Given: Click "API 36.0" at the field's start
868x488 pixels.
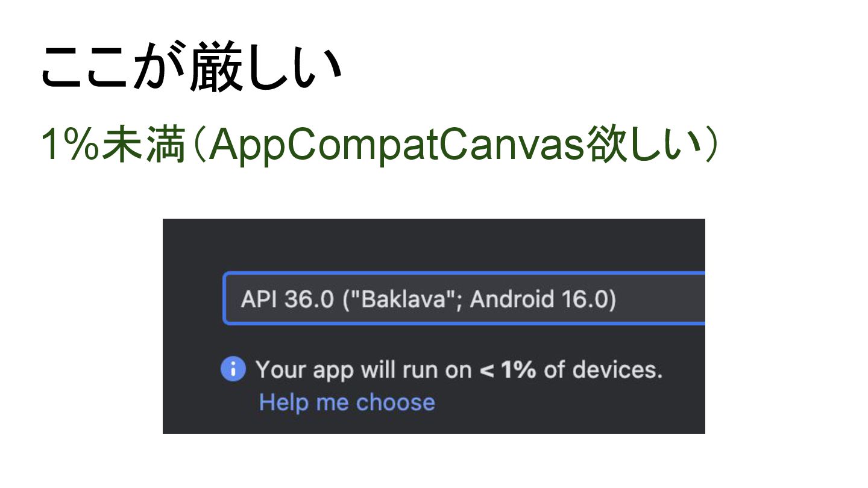Looking at the screenshot, I should click(x=287, y=299).
